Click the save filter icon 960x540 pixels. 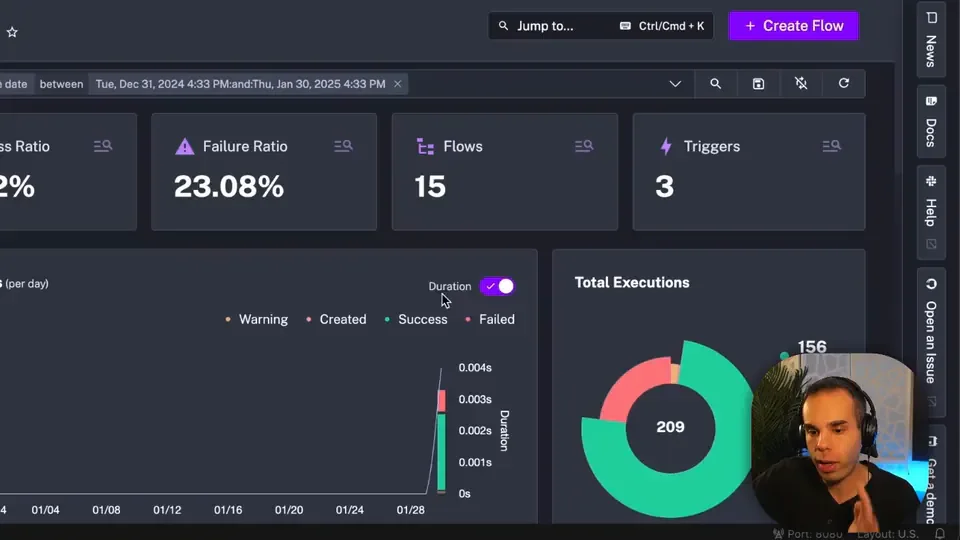click(x=758, y=84)
